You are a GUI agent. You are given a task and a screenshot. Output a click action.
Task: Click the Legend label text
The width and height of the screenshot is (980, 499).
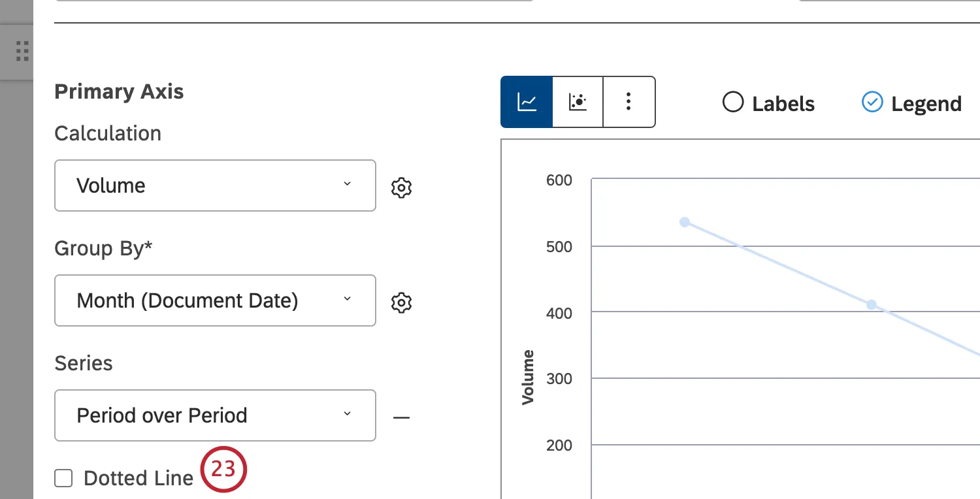click(926, 104)
